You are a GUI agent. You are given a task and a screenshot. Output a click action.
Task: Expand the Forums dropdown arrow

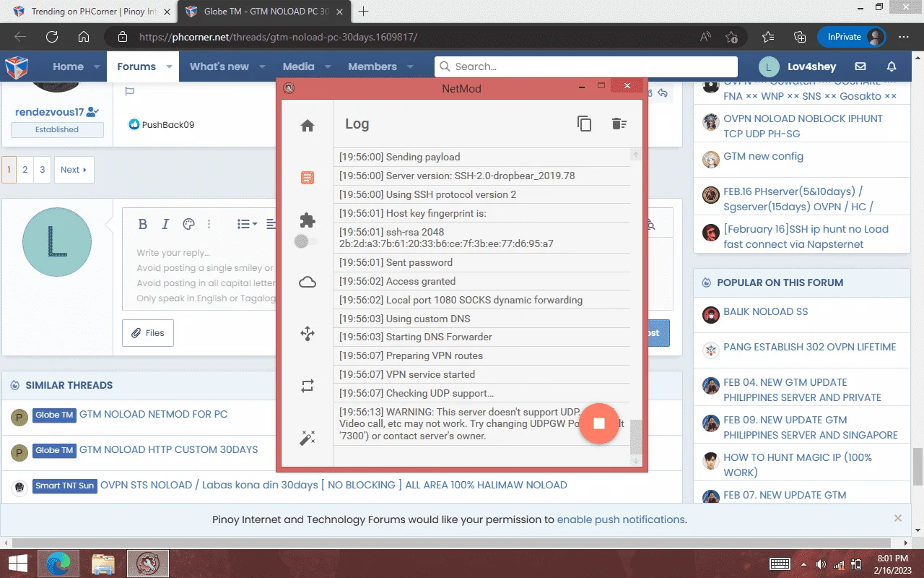(x=170, y=66)
